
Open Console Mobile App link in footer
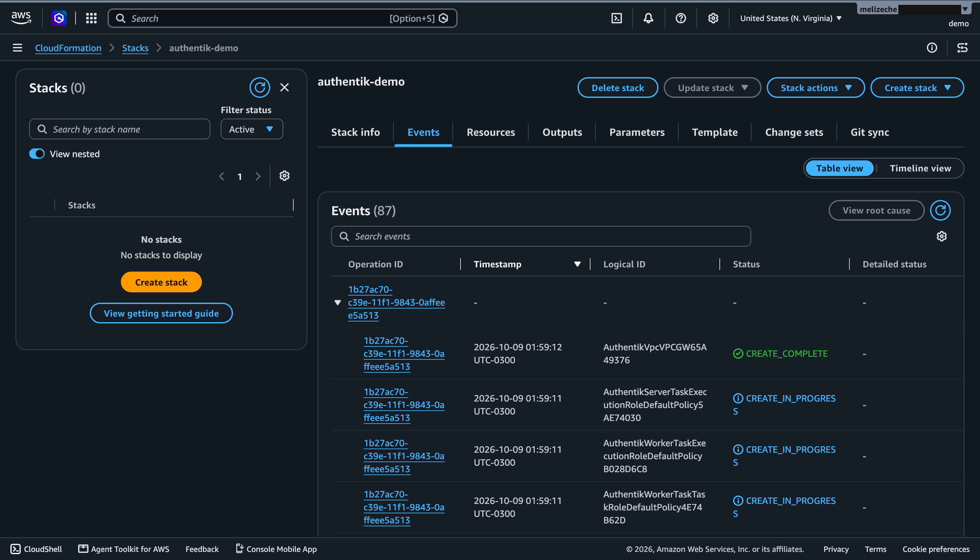click(x=276, y=549)
